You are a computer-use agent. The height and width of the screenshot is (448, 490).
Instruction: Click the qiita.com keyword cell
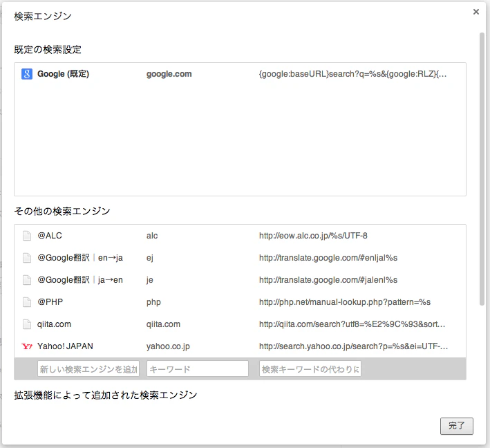(x=163, y=324)
